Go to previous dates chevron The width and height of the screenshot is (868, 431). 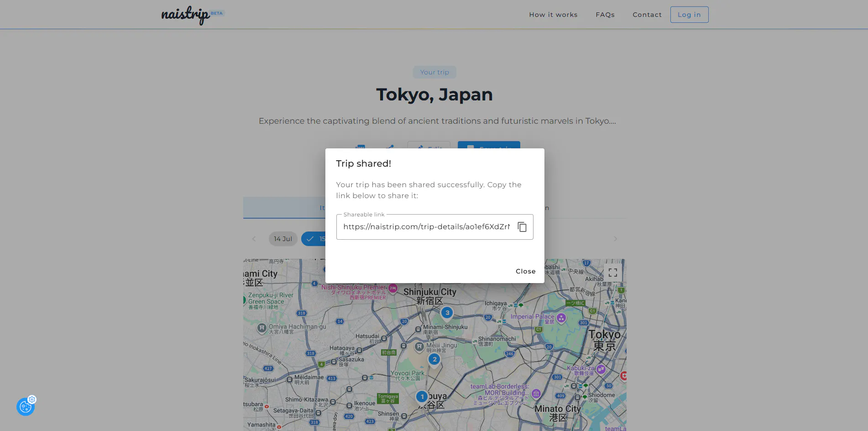(x=254, y=239)
